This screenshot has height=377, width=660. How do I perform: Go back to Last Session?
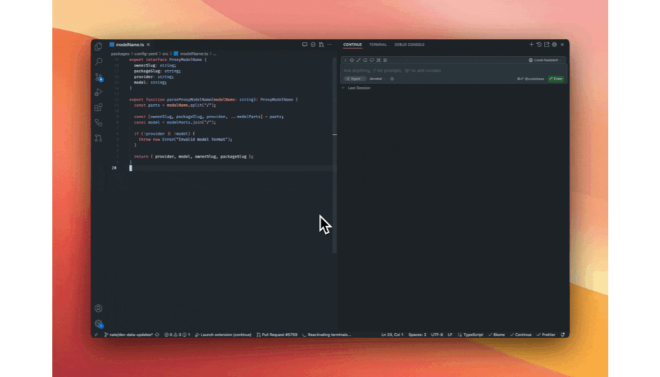coord(356,88)
